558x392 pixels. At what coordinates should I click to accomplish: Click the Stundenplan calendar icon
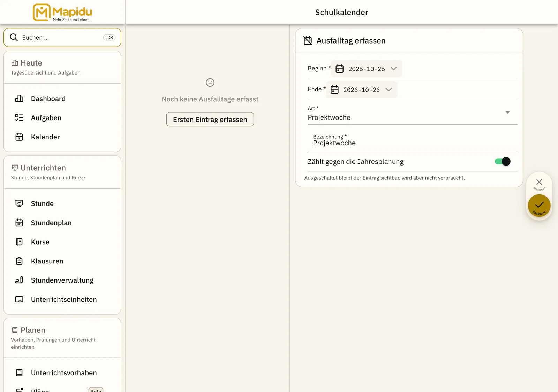click(19, 223)
